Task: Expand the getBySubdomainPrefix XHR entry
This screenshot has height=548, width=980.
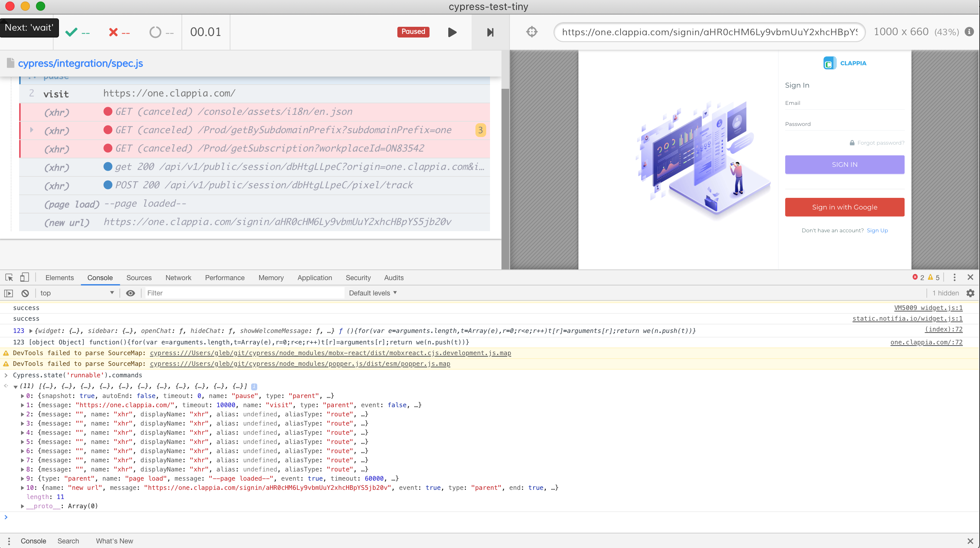Action: [x=31, y=130]
